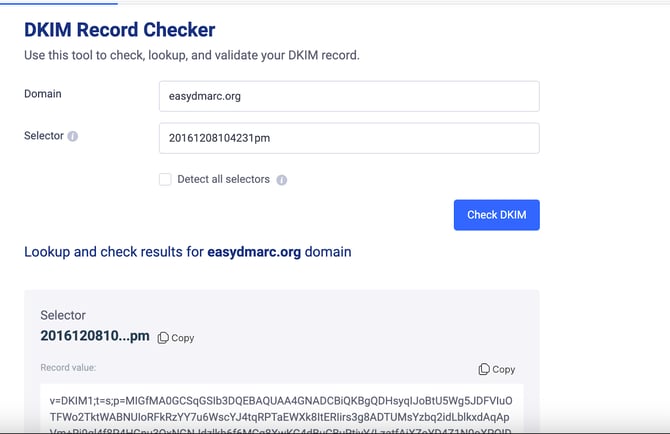Click the Selector heading in results card

coord(63,315)
